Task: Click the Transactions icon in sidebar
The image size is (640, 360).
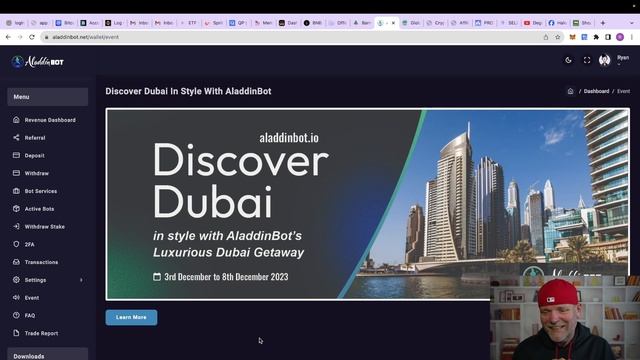Action: (x=16, y=262)
